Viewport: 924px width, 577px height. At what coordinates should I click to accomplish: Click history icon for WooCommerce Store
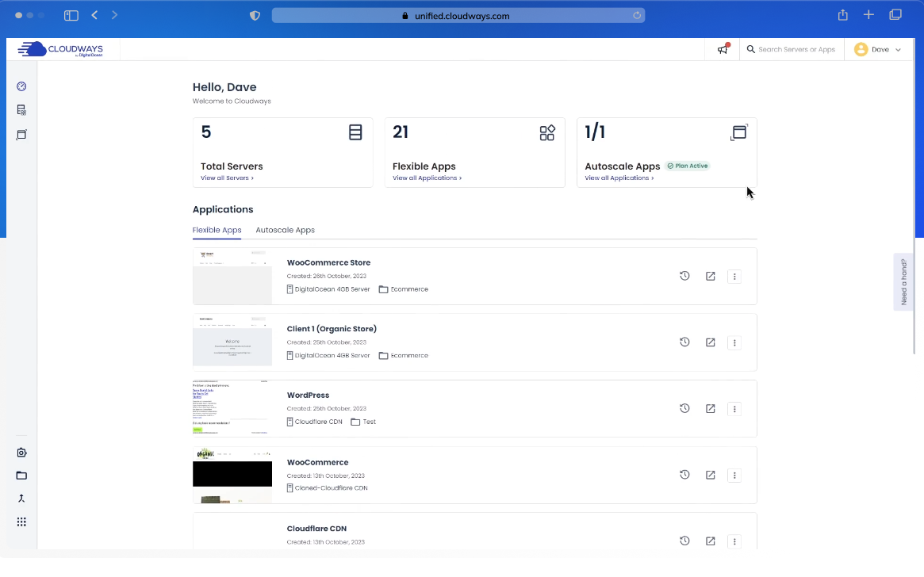coord(684,276)
